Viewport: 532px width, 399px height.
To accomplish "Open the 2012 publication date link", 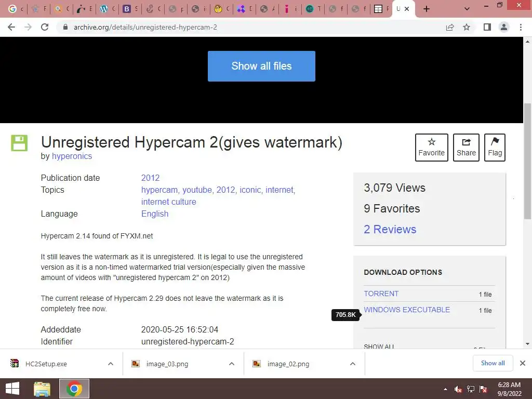I will tap(150, 178).
